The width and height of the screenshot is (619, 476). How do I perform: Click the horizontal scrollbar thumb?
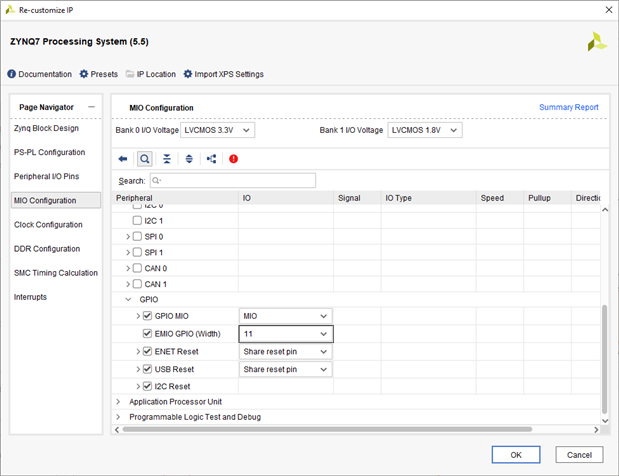click(327, 429)
